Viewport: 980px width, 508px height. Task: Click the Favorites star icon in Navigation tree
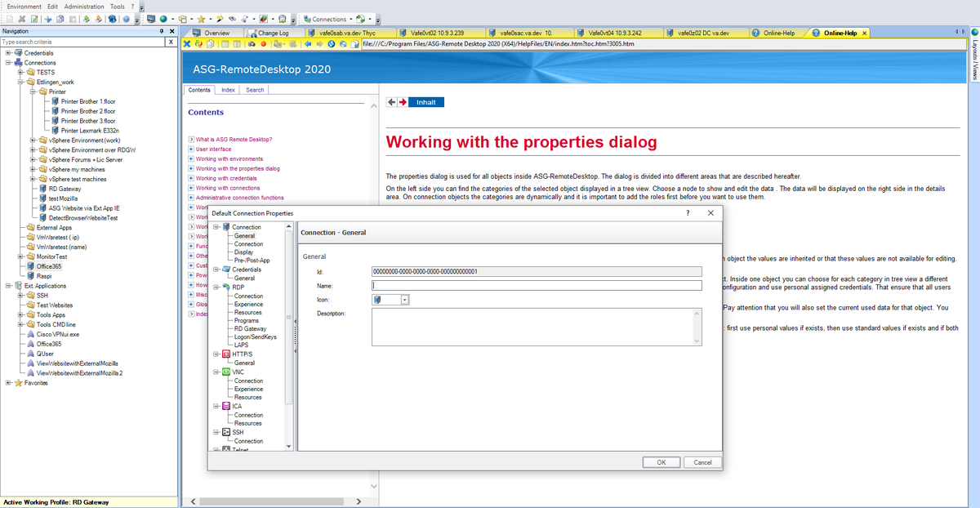click(x=17, y=382)
